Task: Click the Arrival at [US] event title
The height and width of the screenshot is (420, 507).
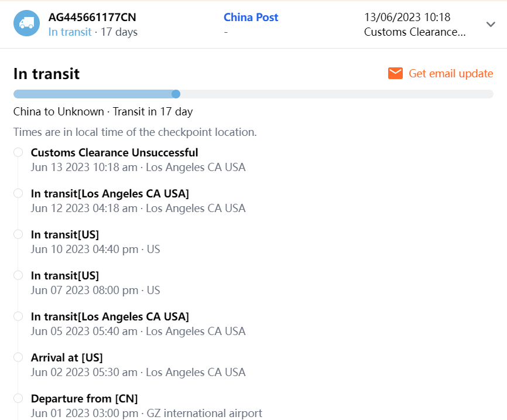Action: tap(67, 357)
